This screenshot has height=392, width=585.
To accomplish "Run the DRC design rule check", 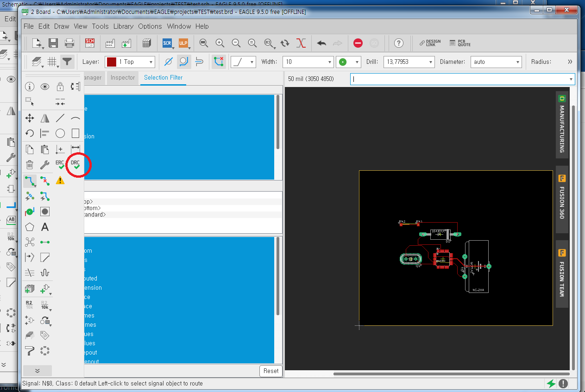I will tap(75, 164).
